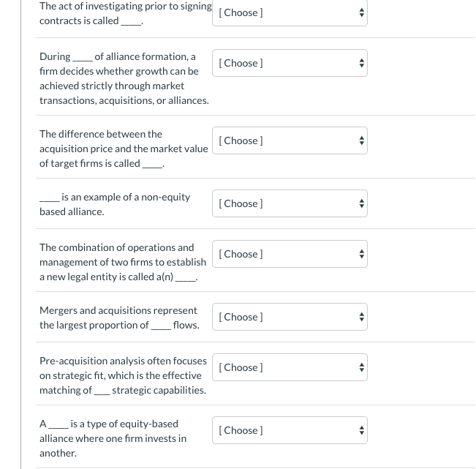Open the dropdown for the non-equity based alliance example
Viewport: 476px width, 469px height.
click(x=290, y=203)
